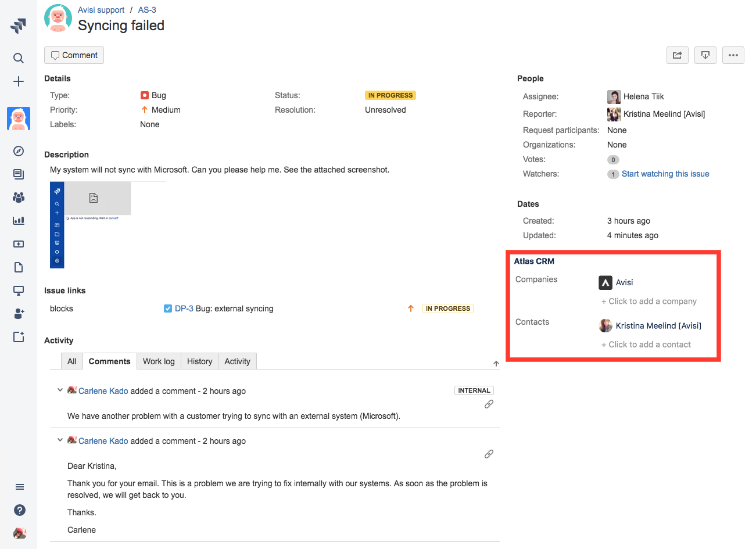Open linked issue DP-3

[x=184, y=308]
